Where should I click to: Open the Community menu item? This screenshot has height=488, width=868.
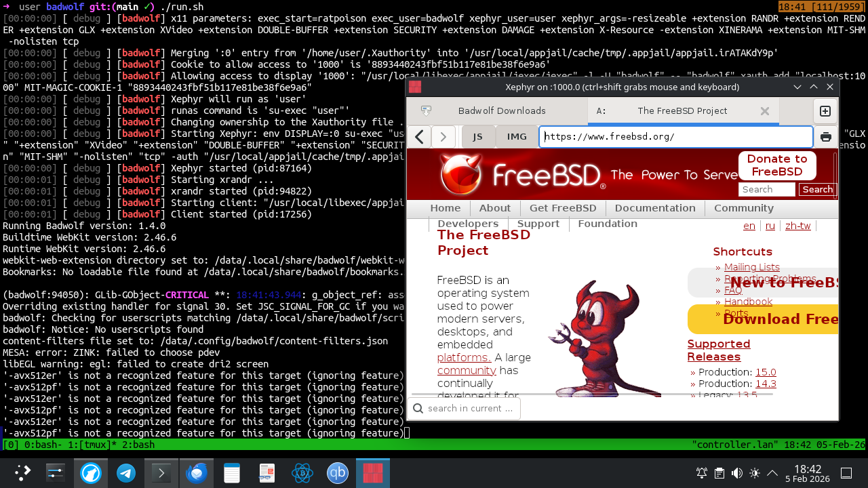tap(744, 208)
